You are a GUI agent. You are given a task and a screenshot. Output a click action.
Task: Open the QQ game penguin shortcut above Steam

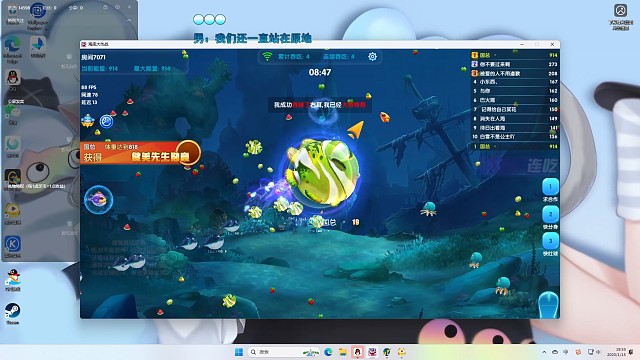point(13,280)
